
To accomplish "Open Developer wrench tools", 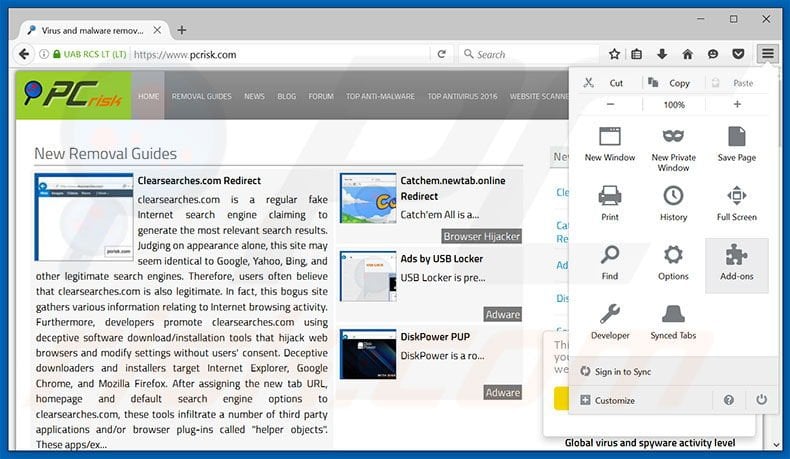I will 610,322.
